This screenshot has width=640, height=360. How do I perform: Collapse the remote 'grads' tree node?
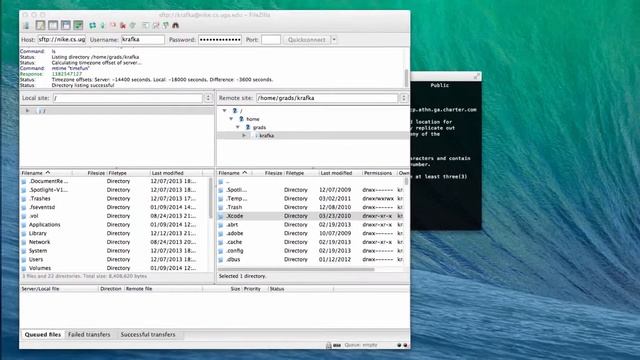point(238,127)
